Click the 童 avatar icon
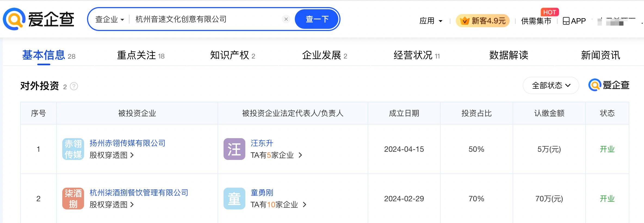 (234, 199)
